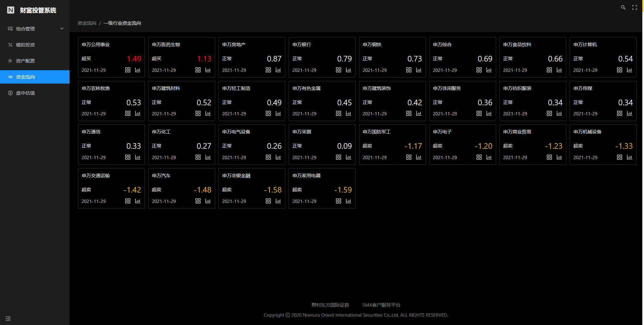Image resolution: width=644 pixels, height=325 pixels.
Task: Open chart icon for 申万电气设备
Action: [278, 157]
